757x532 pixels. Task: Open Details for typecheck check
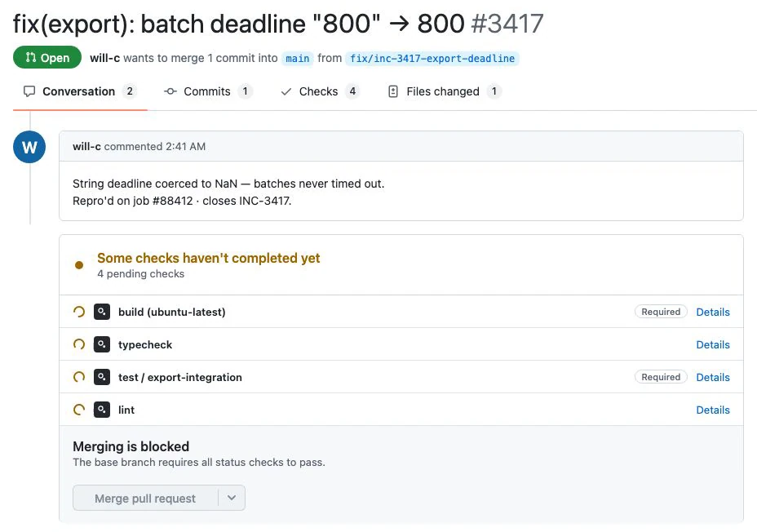(x=713, y=344)
